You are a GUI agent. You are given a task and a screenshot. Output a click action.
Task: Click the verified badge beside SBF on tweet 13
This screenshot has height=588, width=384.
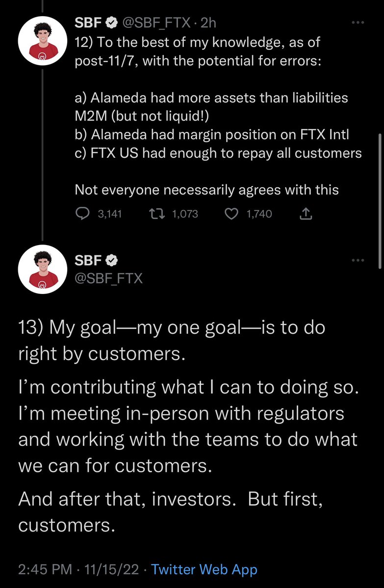pyautogui.click(x=112, y=260)
